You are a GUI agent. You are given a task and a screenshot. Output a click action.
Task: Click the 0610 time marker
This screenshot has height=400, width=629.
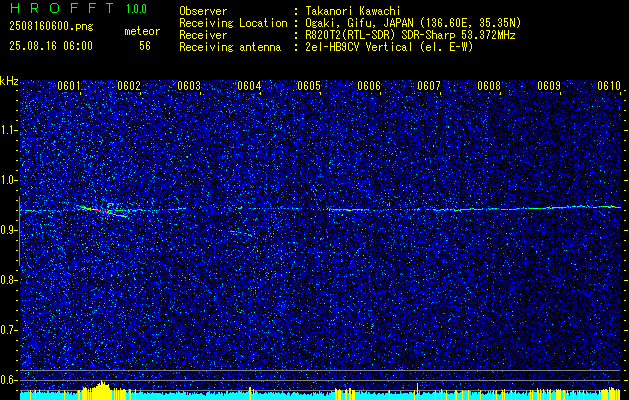coord(609,86)
